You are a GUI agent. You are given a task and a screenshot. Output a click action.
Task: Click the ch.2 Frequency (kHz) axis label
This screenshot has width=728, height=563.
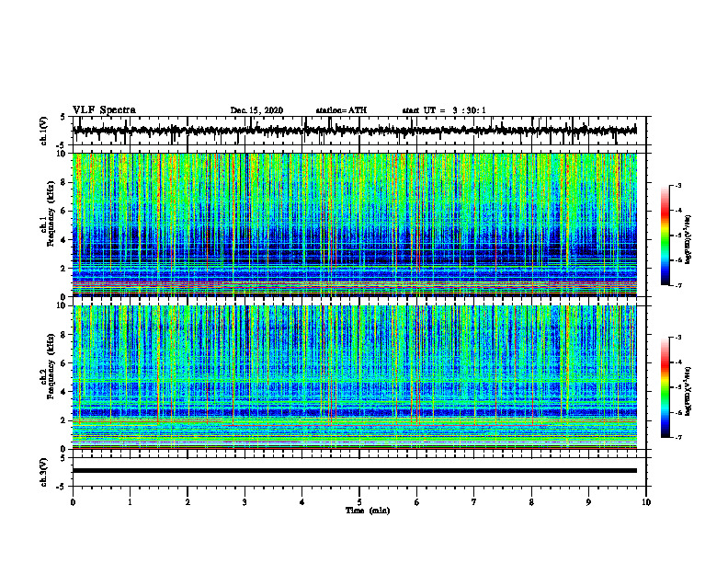pos(51,366)
